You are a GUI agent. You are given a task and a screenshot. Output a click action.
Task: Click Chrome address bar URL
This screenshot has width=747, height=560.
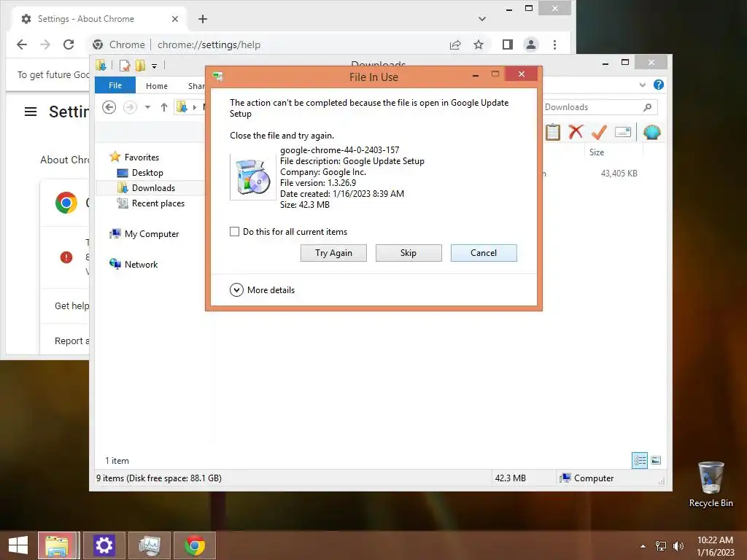click(x=209, y=44)
